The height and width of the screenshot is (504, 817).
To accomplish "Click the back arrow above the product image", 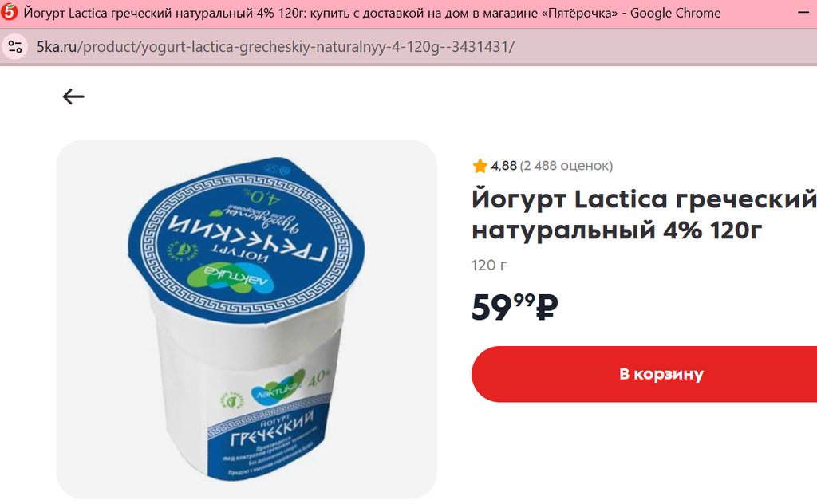I will tap(73, 96).
